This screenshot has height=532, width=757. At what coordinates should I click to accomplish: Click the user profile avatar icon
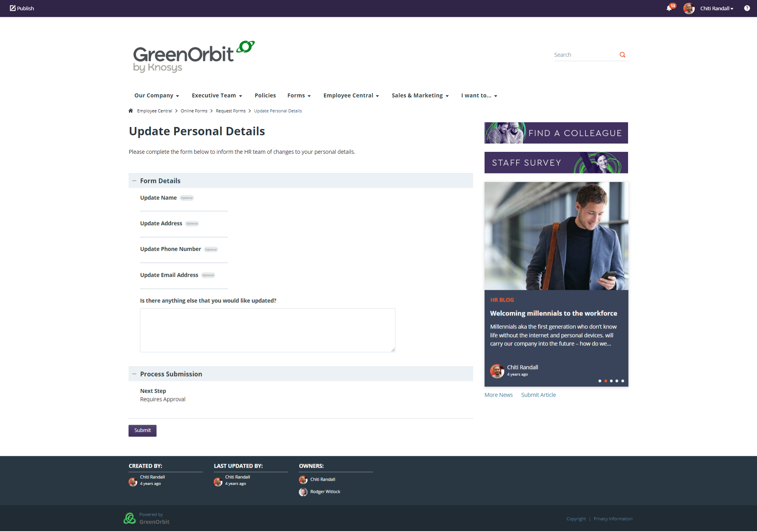click(x=688, y=8)
